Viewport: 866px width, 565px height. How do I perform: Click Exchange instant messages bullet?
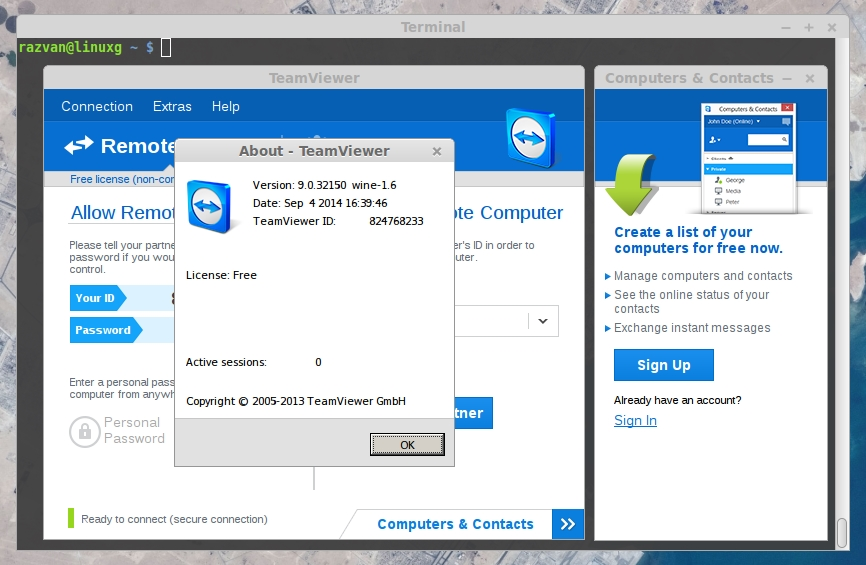coord(692,328)
